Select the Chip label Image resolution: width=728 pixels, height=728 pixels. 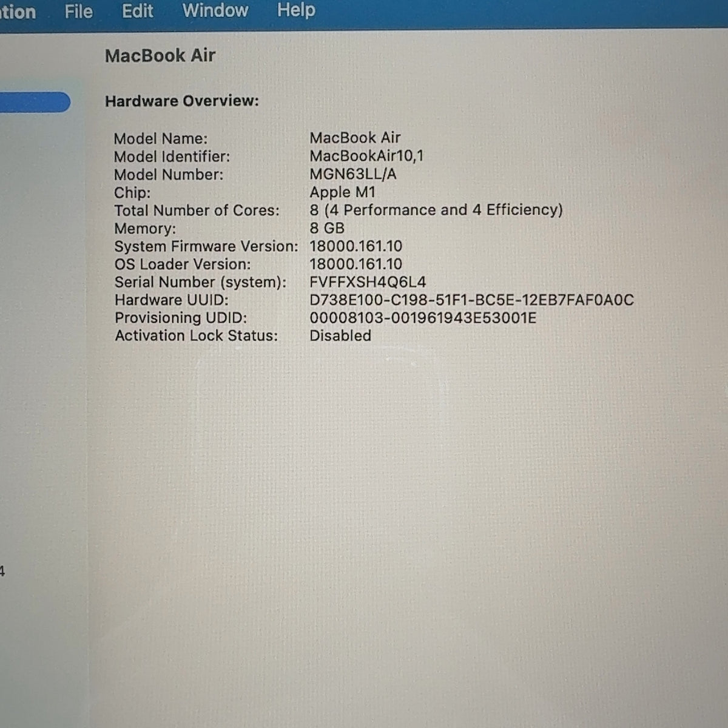point(132,193)
